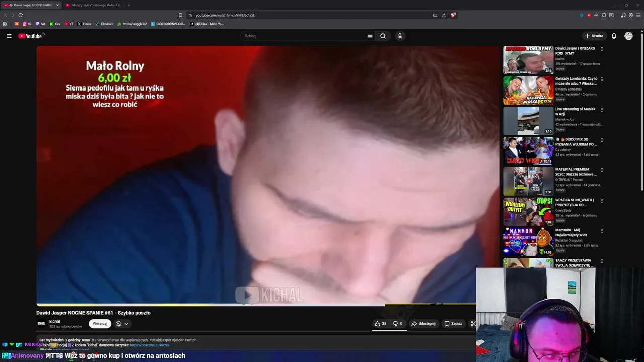Viewport: 644px width, 362px height.
Task: Open the apps grid in bookmarks bar
Action: (x=5, y=24)
